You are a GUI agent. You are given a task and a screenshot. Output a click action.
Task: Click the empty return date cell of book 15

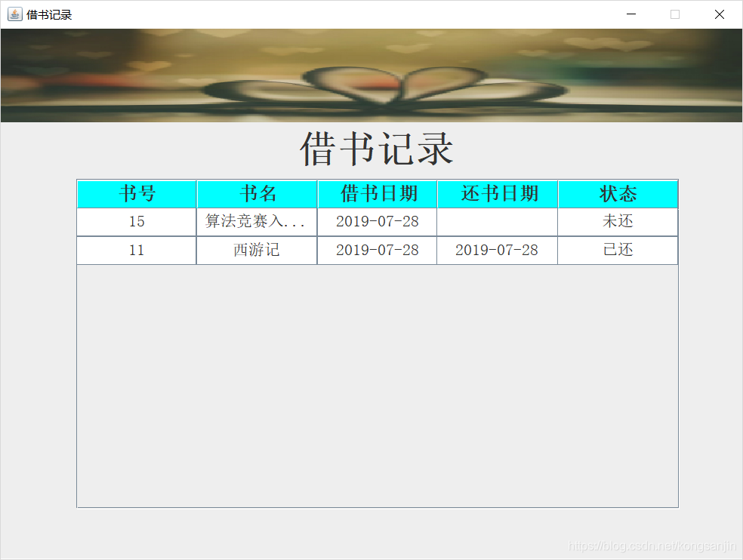click(498, 222)
